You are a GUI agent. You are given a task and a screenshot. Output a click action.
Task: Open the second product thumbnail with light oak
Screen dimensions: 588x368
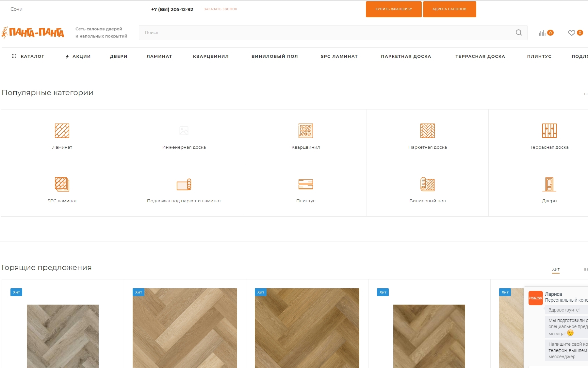[185, 328]
